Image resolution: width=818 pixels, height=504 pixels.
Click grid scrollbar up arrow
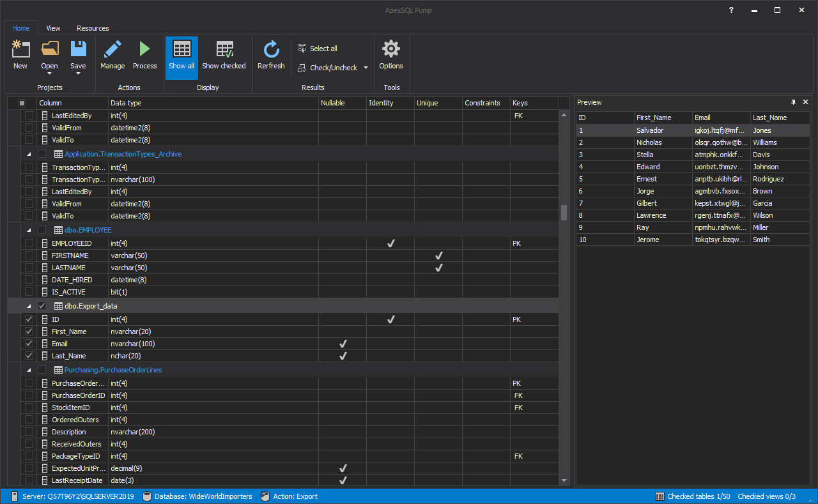pos(564,115)
